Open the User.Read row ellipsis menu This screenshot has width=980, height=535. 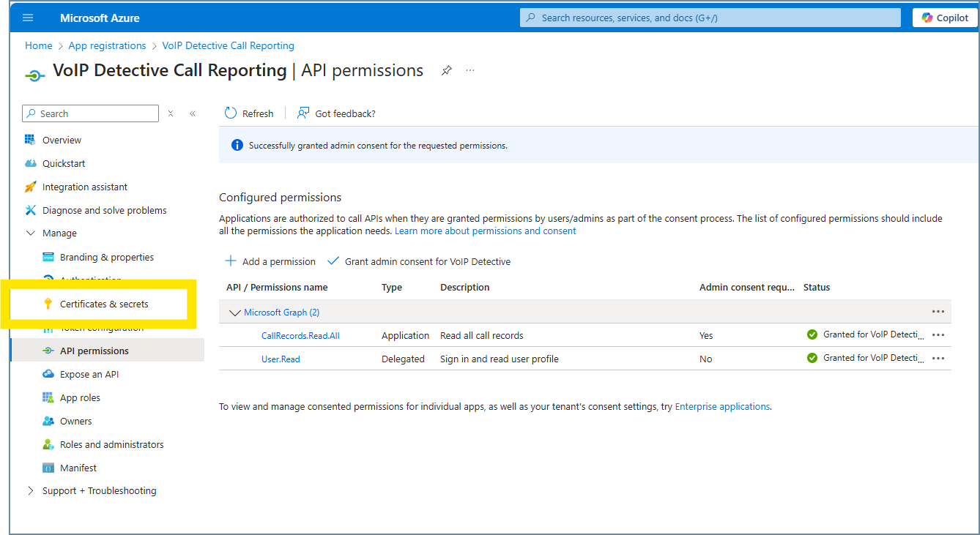[x=938, y=359]
